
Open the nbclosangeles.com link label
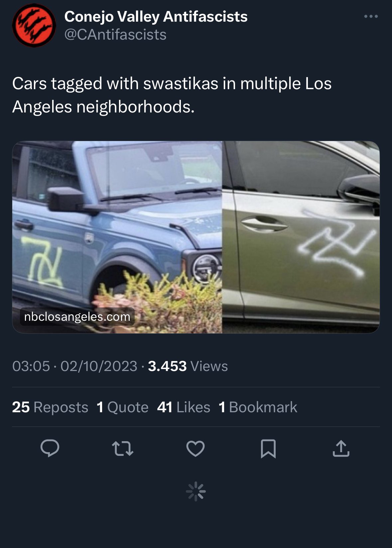click(x=77, y=316)
